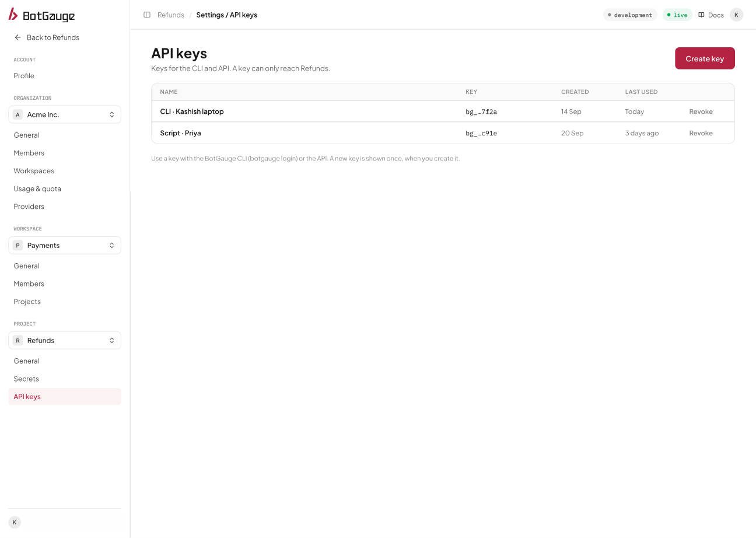Image resolution: width=756 pixels, height=538 pixels.
Task: Revoke the CLI · Kashish laptop key
Action: click(x=701, y=111)
